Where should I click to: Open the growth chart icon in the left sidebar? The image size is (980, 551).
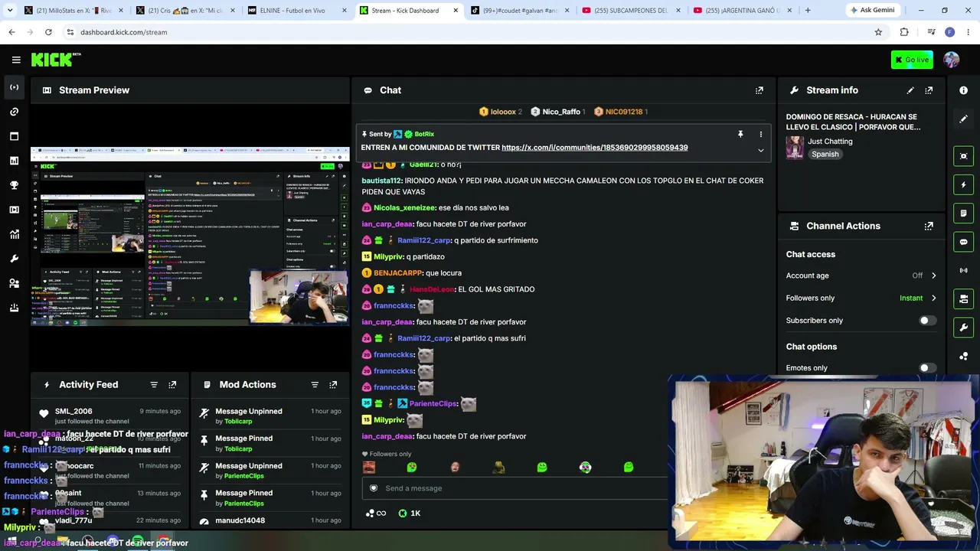14,234
